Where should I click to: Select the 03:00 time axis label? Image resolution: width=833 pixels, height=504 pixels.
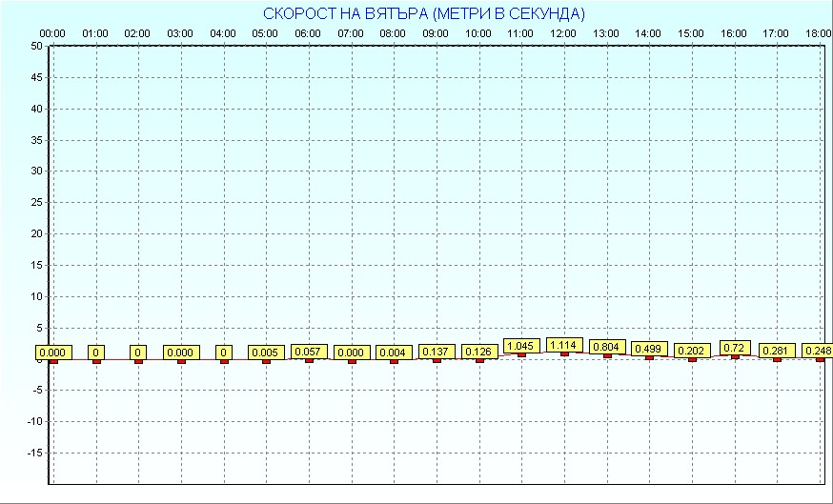180,33
